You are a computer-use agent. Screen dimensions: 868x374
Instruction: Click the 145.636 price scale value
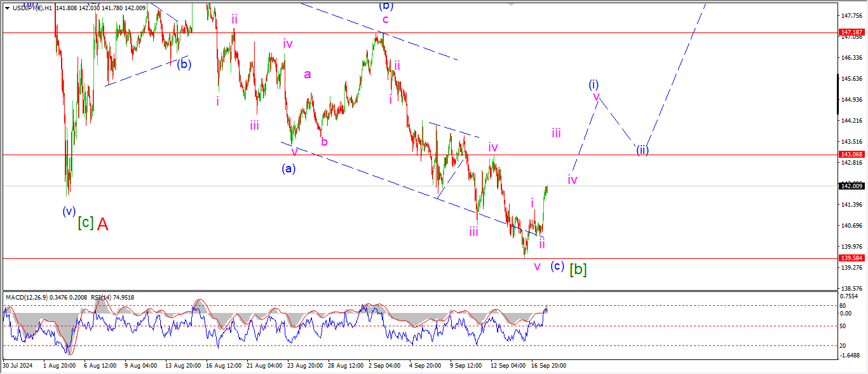[x=850, y=79]
